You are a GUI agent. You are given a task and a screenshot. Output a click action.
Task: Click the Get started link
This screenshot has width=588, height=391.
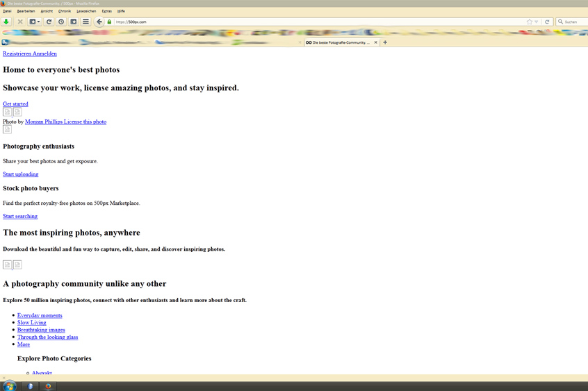(15, 104)
